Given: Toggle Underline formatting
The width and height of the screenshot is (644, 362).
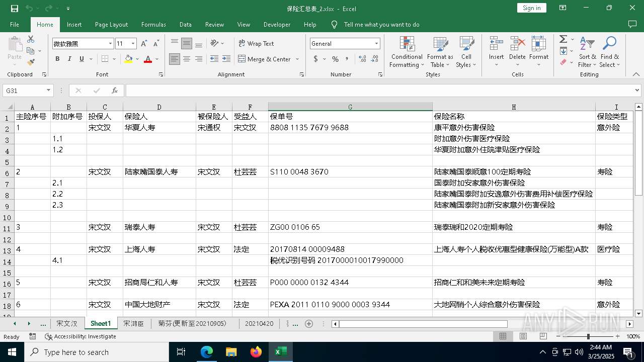Looking at the screenshot, I should 82,59.
